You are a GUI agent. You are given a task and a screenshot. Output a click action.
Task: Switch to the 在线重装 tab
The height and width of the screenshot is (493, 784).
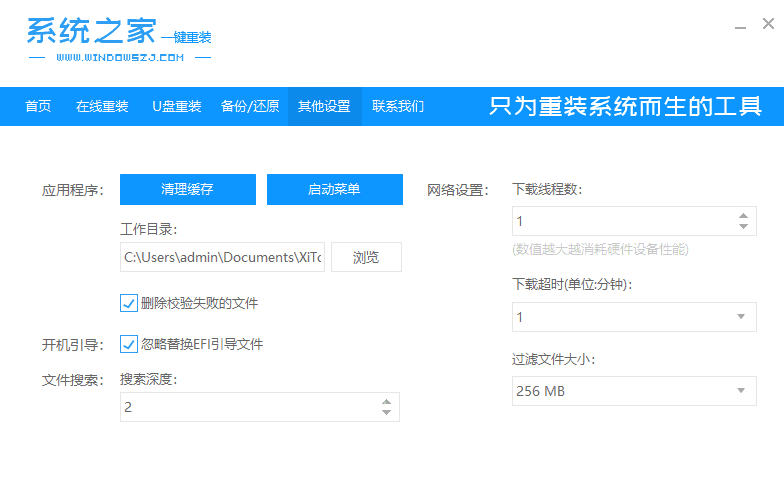tap(102, 106)
